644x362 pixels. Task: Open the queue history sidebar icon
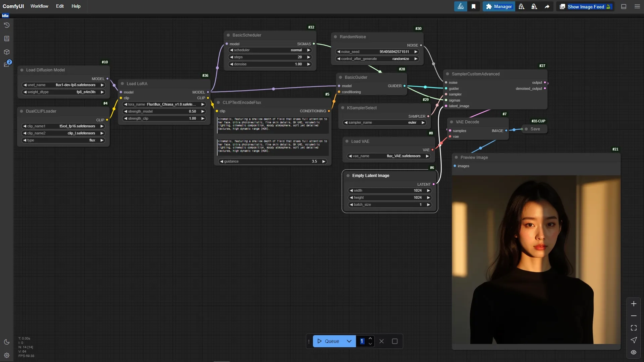coord(6,25)
